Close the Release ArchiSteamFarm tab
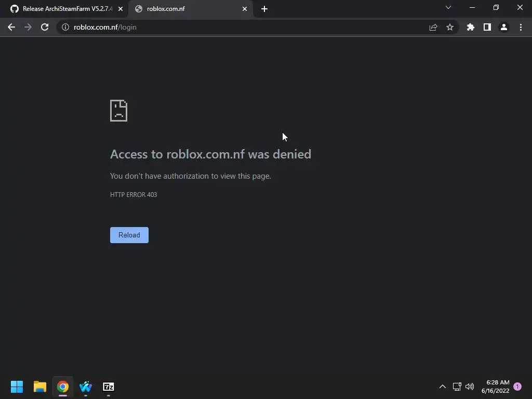The height and width of the screenshot is (399, 532). 121,9
